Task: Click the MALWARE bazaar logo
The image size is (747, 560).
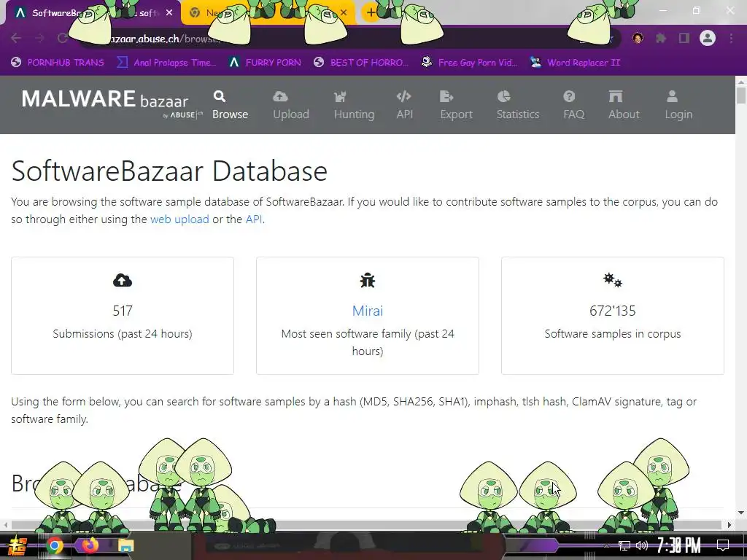Action: [x=112, y=103]
